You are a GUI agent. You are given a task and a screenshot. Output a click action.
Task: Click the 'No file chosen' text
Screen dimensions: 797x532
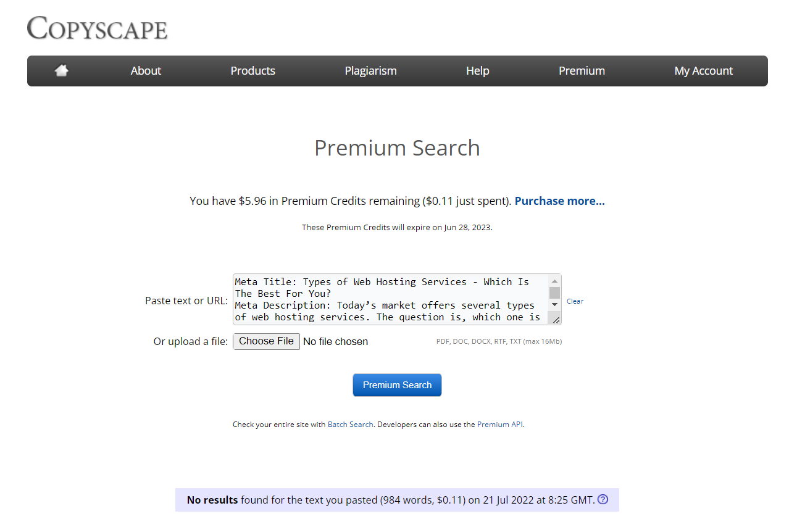(336, 341)
